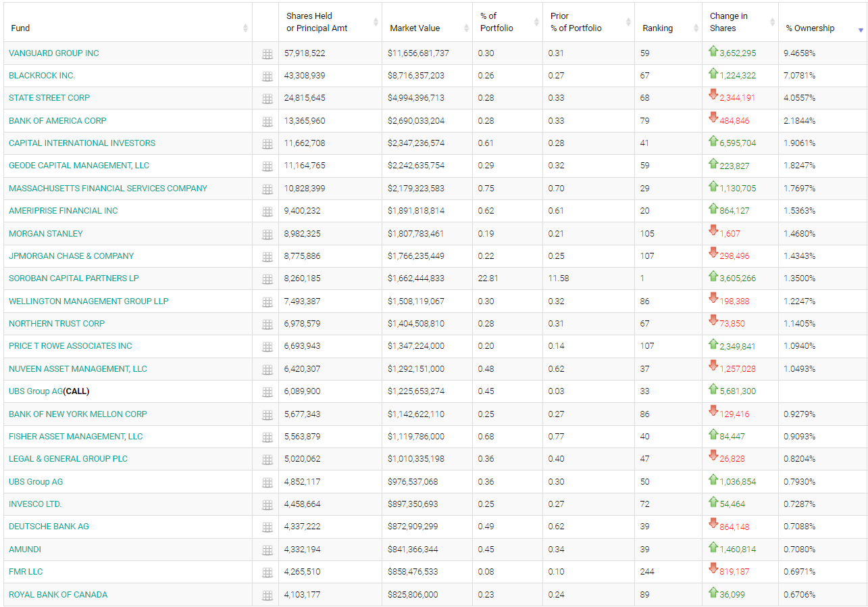Viewport: 868px width, 607px height.
Task: Open grid icon in Fisher Asset Management row
Action: 267,437
